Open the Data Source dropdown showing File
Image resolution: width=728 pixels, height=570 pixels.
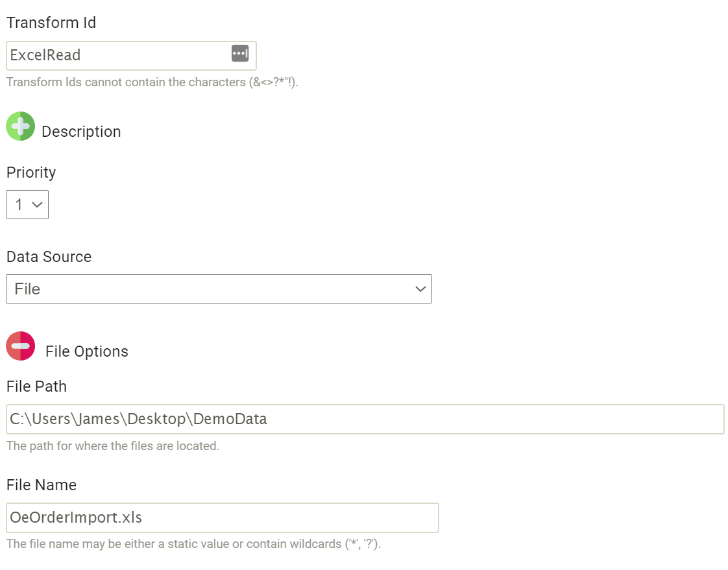pyautogui.click(x=219, y=289)
